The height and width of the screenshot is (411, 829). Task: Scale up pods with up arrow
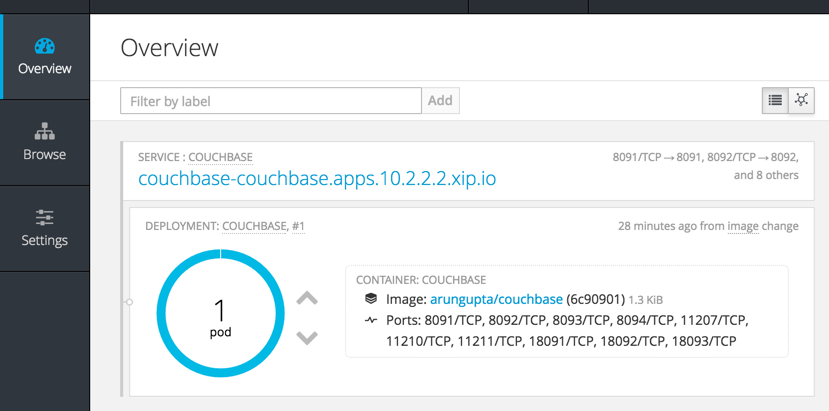[x=307, y=298]
